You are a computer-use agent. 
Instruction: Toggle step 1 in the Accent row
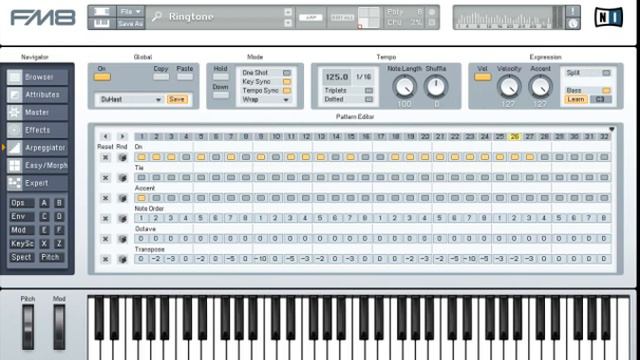click(141, 198)
